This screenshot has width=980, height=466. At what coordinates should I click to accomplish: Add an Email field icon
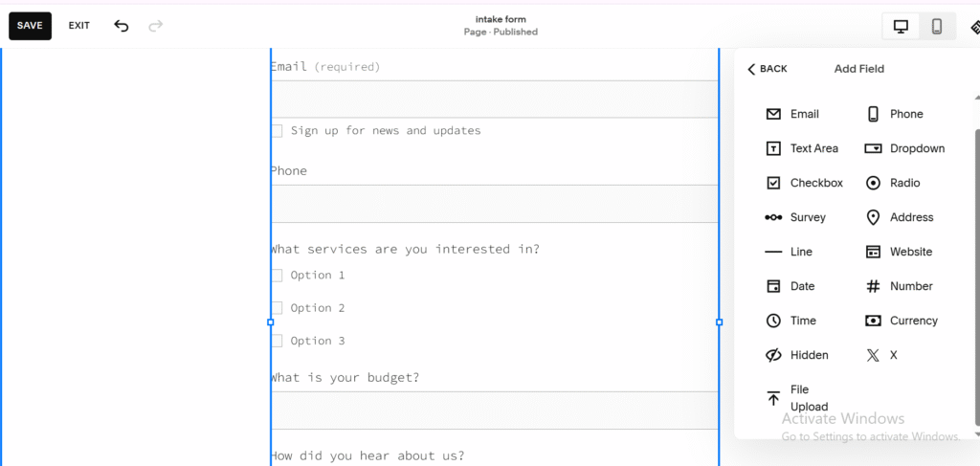(x=773, y=114)
